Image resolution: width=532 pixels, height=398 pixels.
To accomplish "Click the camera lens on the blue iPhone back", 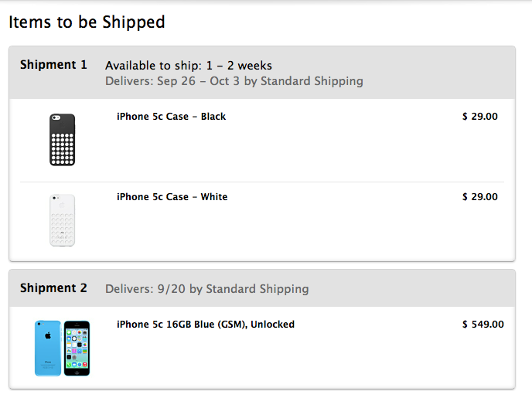I will [x=38, y=325].
